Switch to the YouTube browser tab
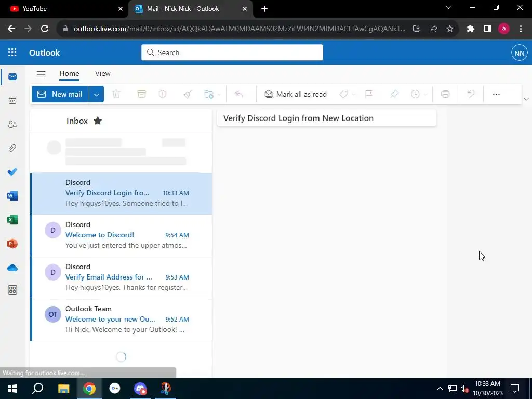 64,9
